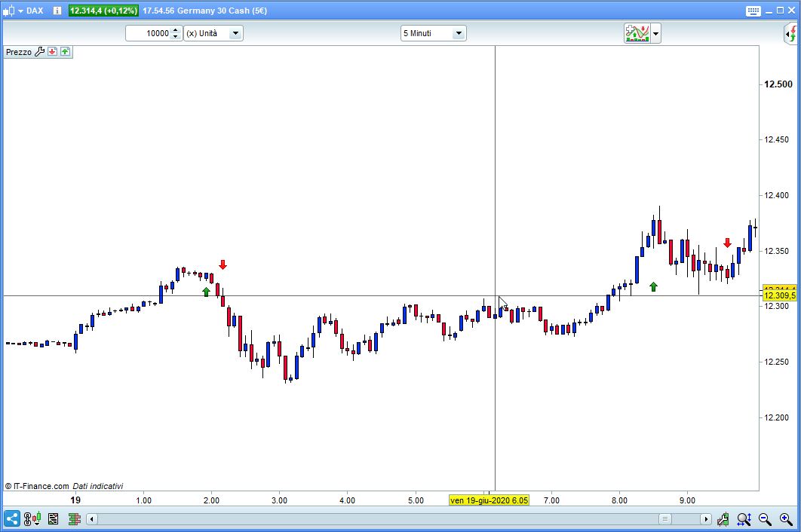Click the 12.400 price axis label

click(776, 195)
